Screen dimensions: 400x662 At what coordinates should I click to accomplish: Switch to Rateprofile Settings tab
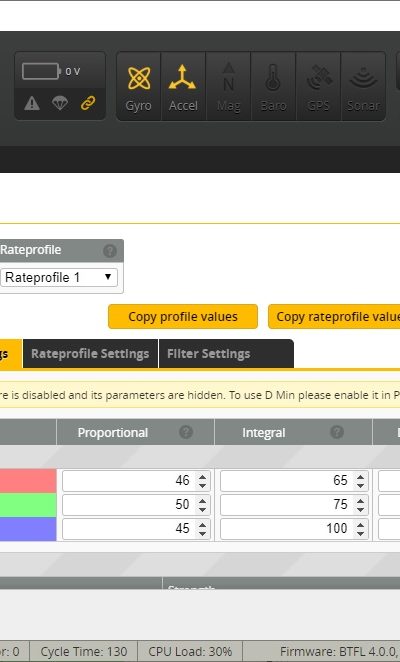click(90, 354)
